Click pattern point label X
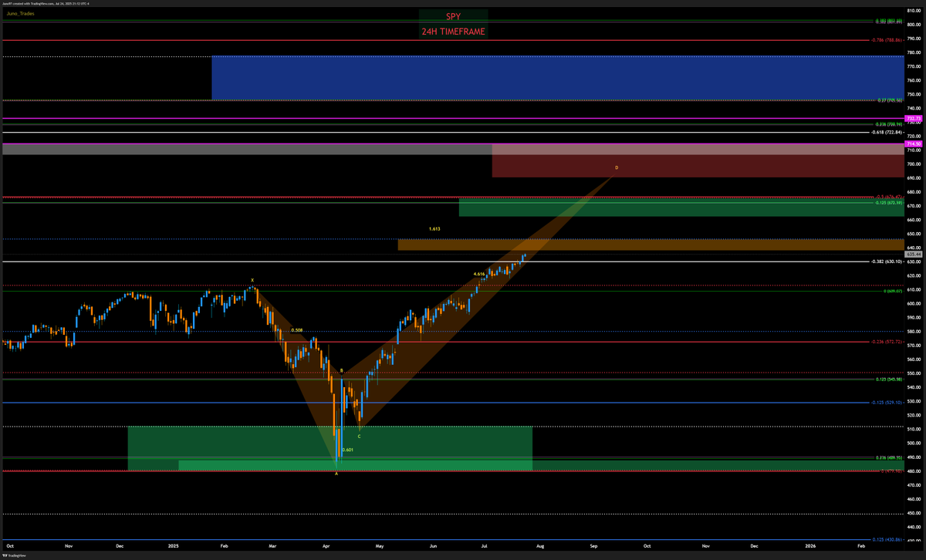The height and width of the screenshot is (560, 926). click(252, 280)
